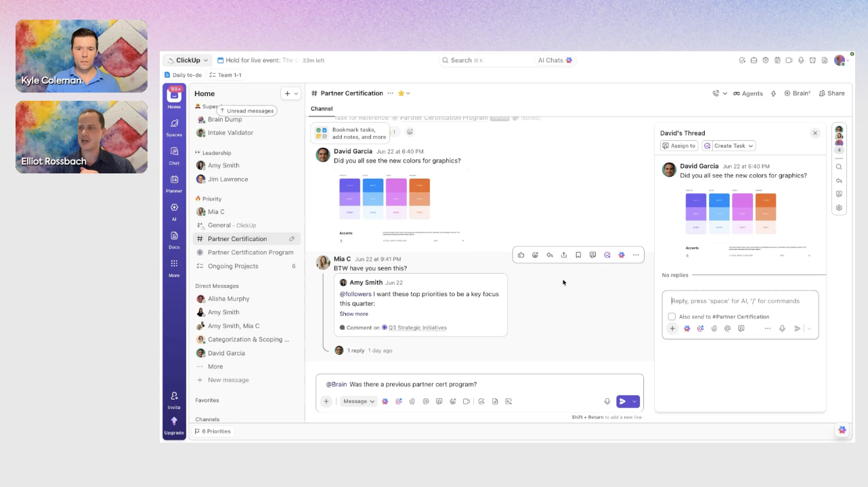Check Also send to #Partner Certification
868x487 pixels.
[672, 316]
